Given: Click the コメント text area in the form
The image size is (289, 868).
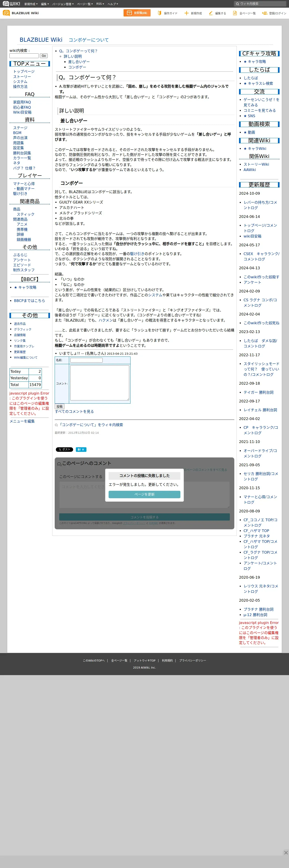Looking at the screenshot, I should [99, 383].
